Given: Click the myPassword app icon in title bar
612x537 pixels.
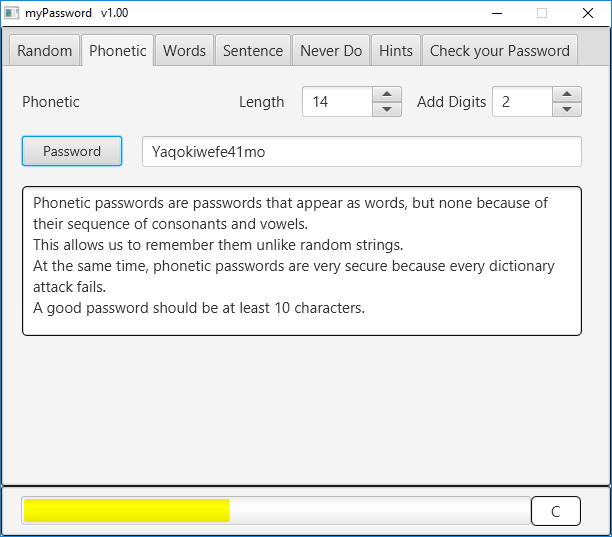Looking at the screenshot, I should point(11,13).
